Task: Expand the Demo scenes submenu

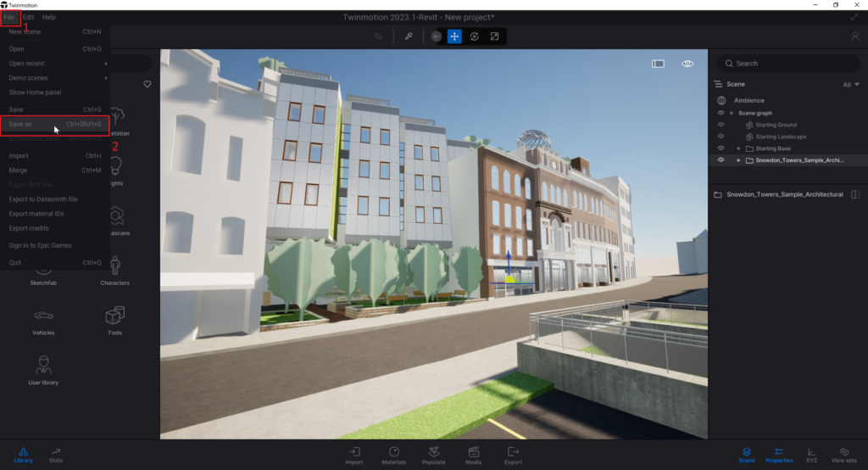Action: tap(55, 77)
